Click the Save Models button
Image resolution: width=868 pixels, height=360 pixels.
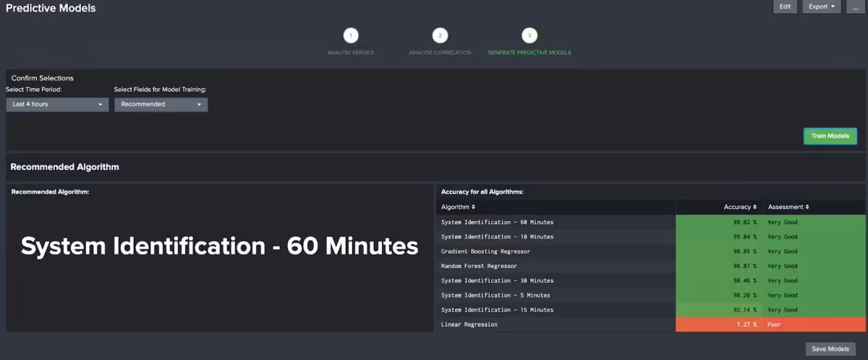(x=830, y=349)
